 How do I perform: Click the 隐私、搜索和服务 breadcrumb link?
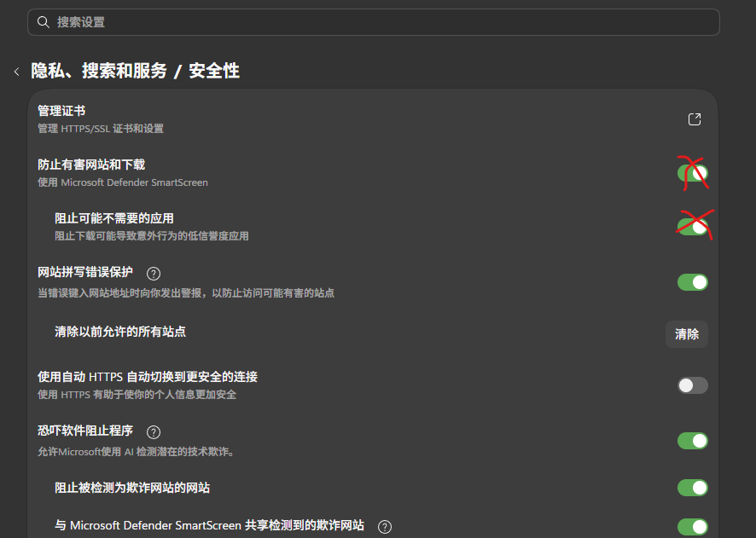click(99, 71)
